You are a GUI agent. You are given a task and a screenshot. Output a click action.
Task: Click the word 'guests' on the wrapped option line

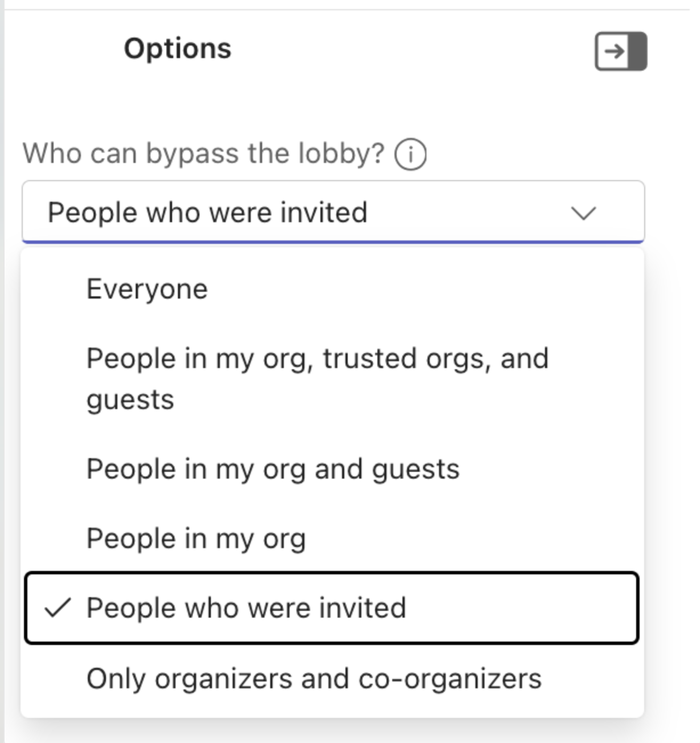pyautogui.click(x=130, y=400)
